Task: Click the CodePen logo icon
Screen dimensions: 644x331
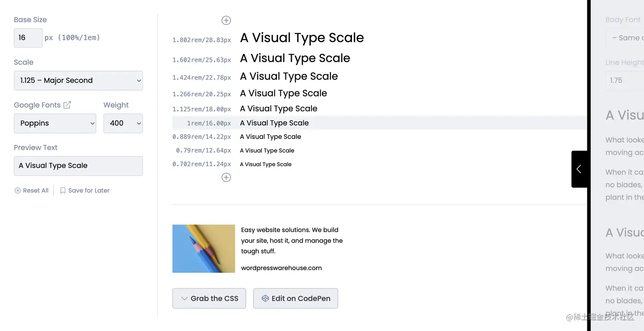Action: tap(265, 298)
